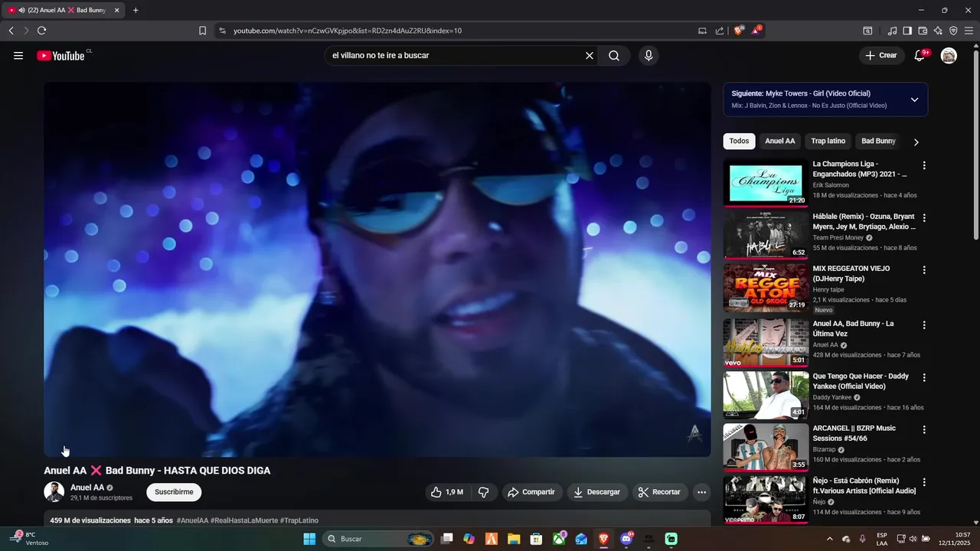Image resolution: width=980 pixels, height=551 pixels.
Task: Open site settings icon in address bar
Action: pos(222,31)
